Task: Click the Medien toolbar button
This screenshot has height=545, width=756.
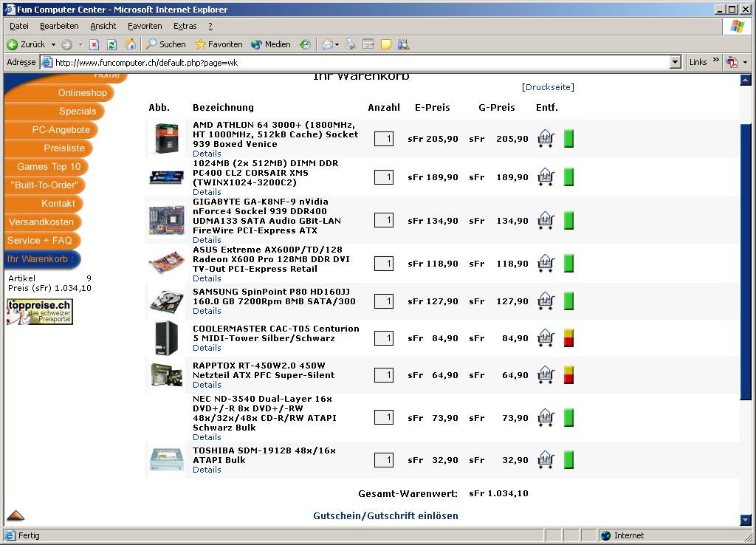Action: [271, 44]
